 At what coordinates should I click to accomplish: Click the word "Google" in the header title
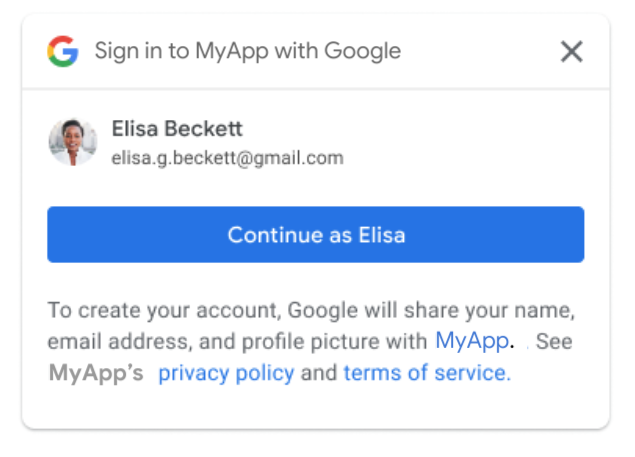click(x=369, y=51)
